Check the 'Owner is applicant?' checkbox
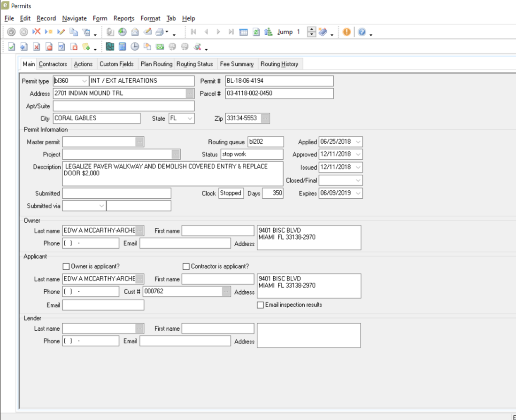 [x=66, y=266]
